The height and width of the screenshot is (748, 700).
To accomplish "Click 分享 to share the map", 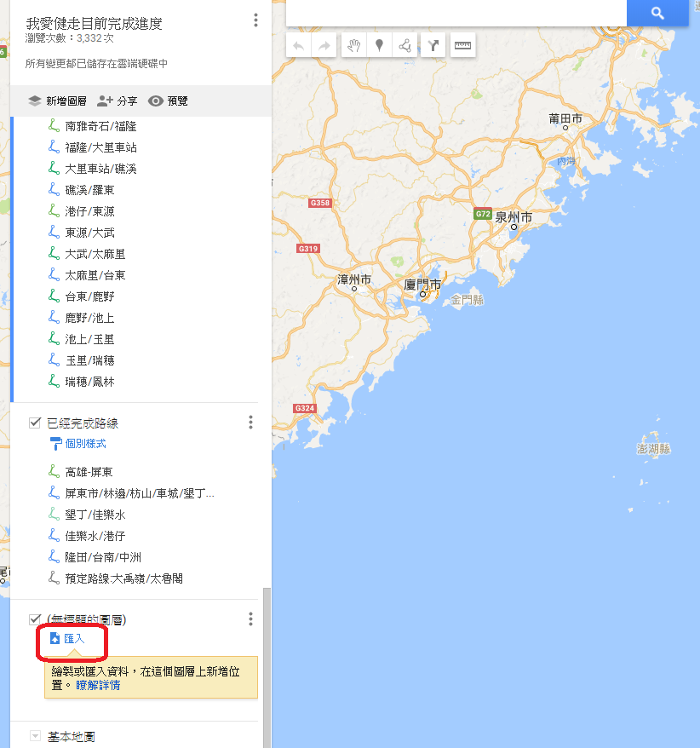I will click(x=118, y=101).
